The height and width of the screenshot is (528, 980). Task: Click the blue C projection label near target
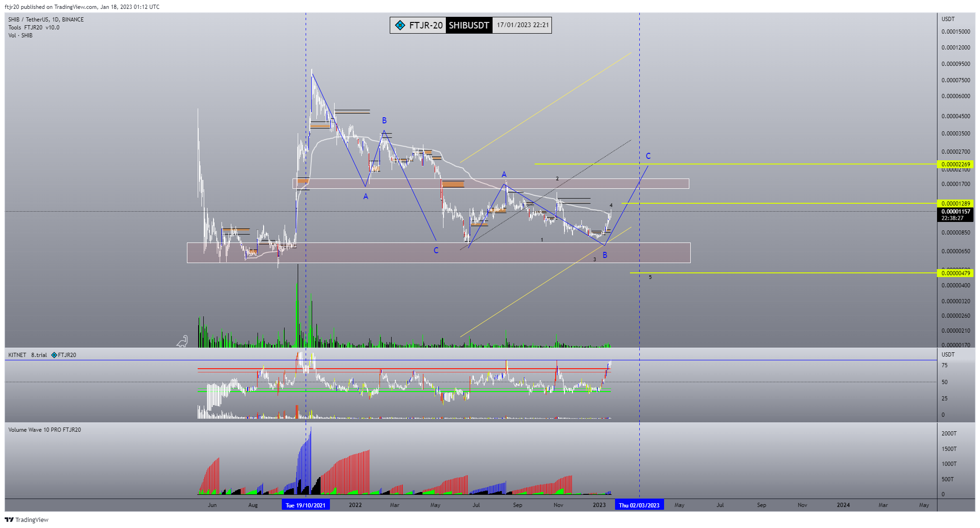pos(648,156)
